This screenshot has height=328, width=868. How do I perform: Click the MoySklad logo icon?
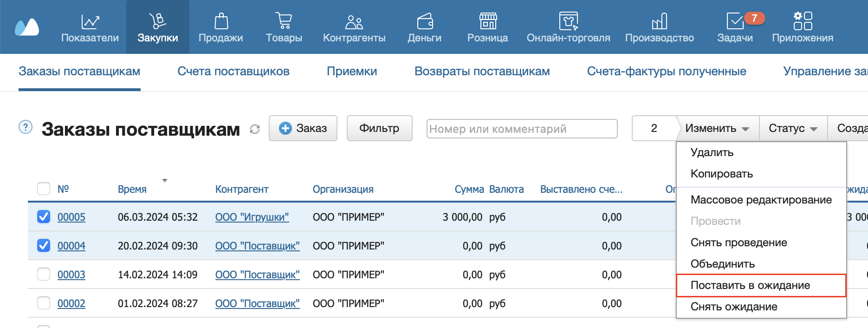[27, 27]
